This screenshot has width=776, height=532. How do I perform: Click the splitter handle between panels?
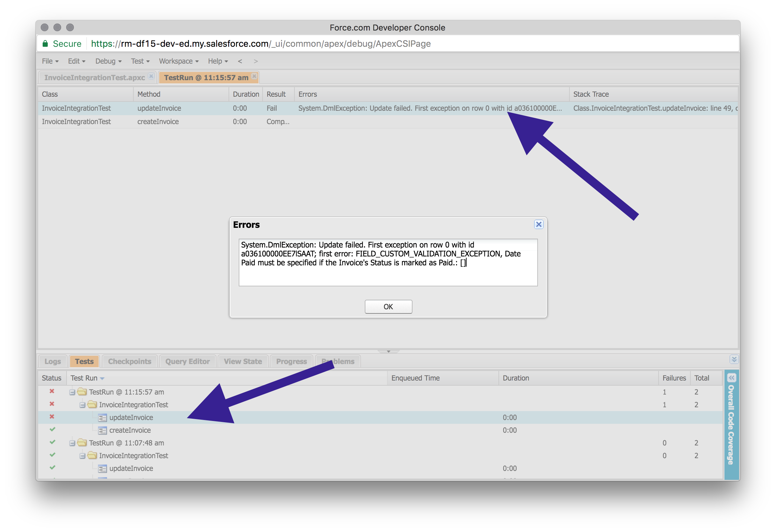388,351
